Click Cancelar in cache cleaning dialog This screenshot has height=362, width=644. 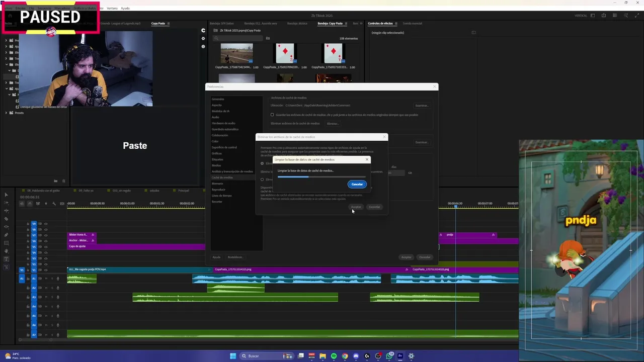(x=357, y=184)
